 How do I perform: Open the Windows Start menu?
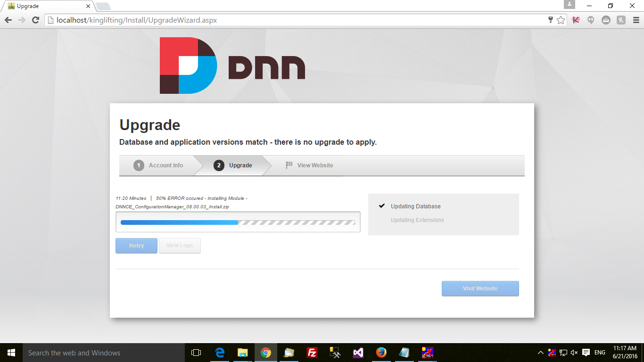click(11, 353)
